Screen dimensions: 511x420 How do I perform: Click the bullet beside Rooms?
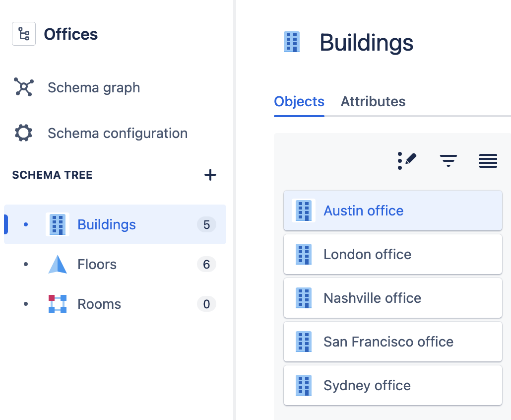26,304
